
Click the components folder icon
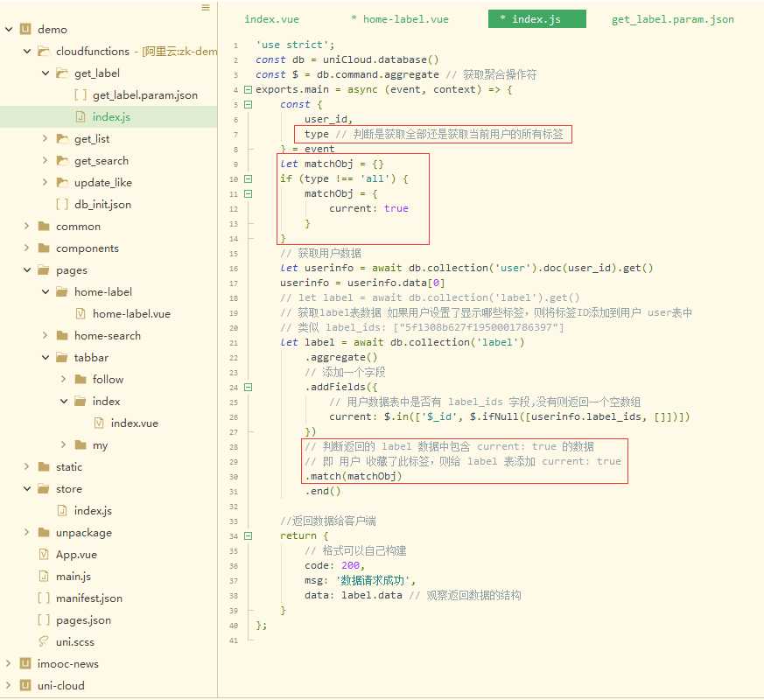[44, 248]
